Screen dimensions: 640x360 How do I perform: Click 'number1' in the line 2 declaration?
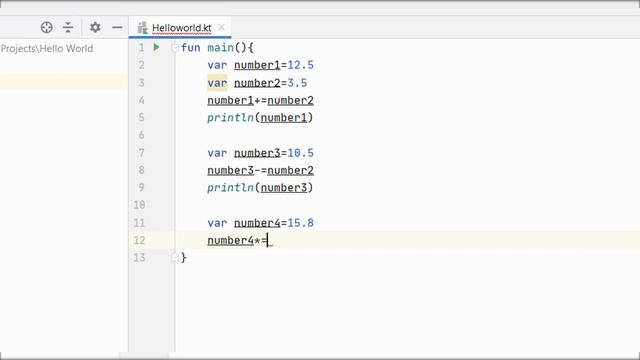click(257, 65)
